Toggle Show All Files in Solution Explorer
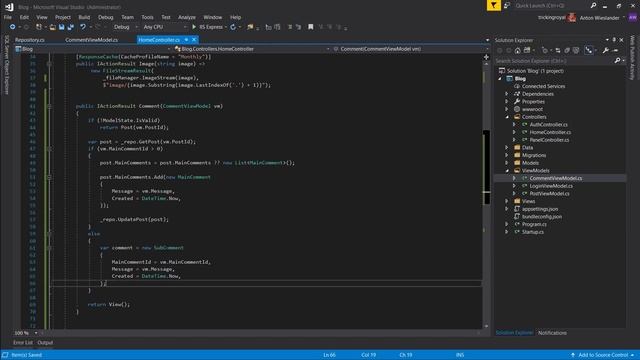The image size is (640, 360). (576, 50)
